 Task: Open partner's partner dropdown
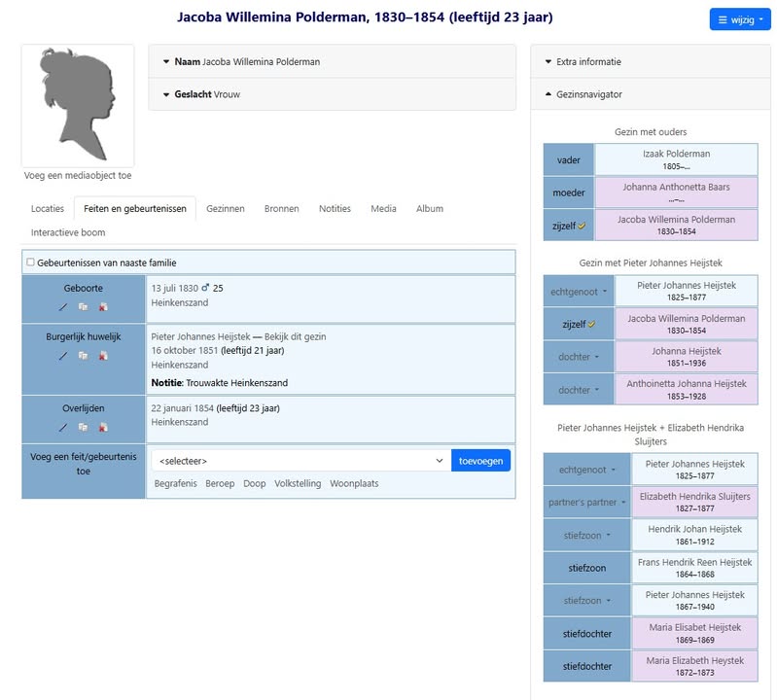tap(586, 503)
